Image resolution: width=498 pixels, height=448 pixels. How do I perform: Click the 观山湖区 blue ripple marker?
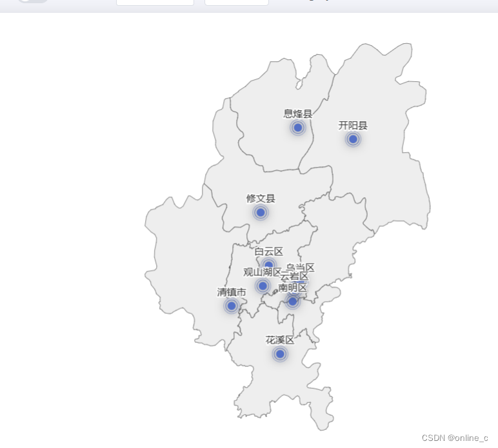tap(263, 286)
